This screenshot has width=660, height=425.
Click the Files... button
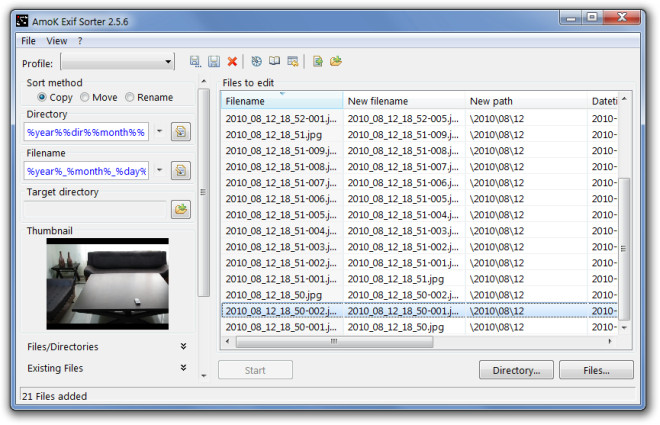pyautogui.click(x=596, y=370)
